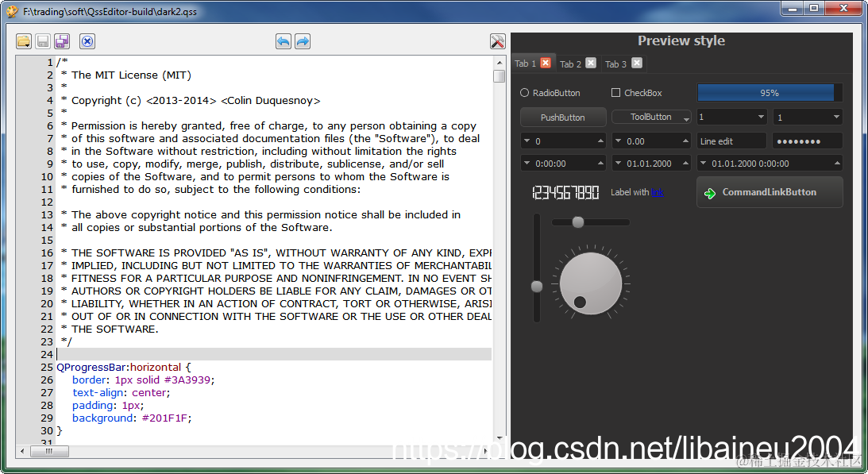Maximize the QssEditor window
Viewport: 868px width, 474px height.
pyautogui.click(x=814, y=8)
